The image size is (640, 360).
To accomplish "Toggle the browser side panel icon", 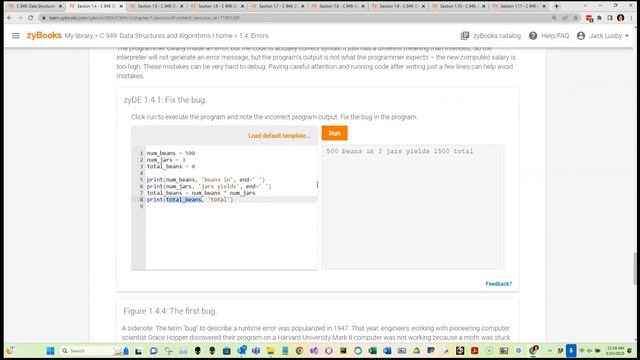I will [610, 18].
